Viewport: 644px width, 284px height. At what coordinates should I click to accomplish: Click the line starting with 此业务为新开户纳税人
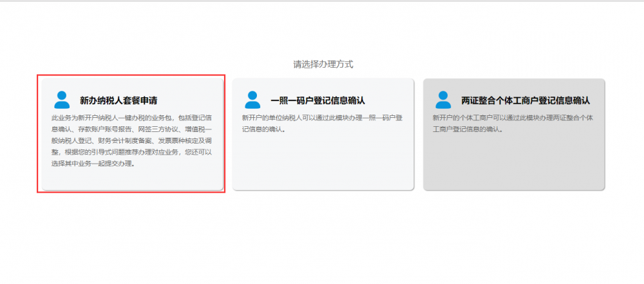coord(131,118)
